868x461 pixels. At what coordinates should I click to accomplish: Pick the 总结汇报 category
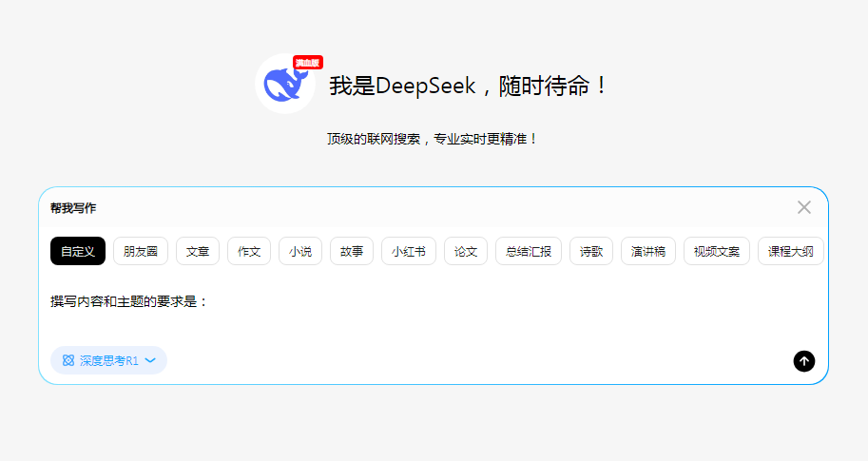pyautogui.click(x=529, y=251)
